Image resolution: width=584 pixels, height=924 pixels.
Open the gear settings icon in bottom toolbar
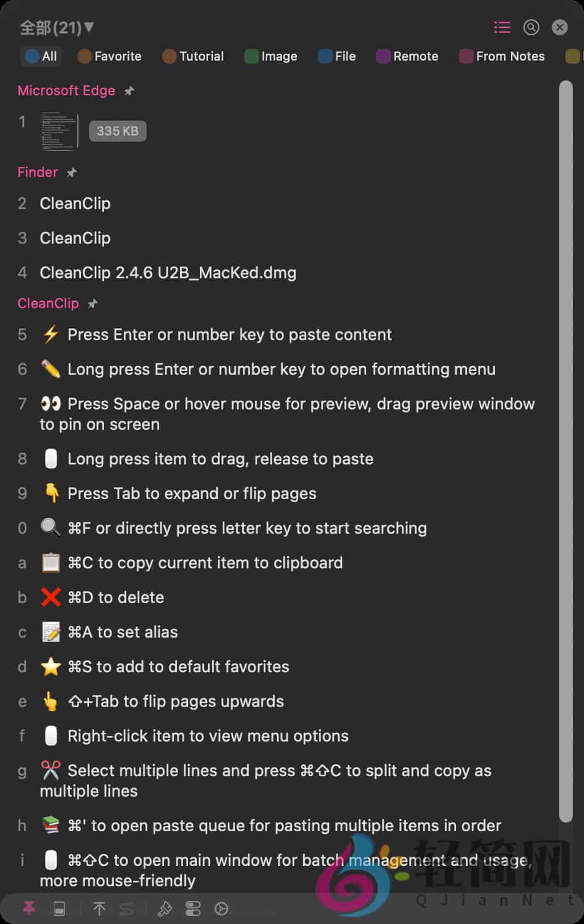(x=221, y=908)
